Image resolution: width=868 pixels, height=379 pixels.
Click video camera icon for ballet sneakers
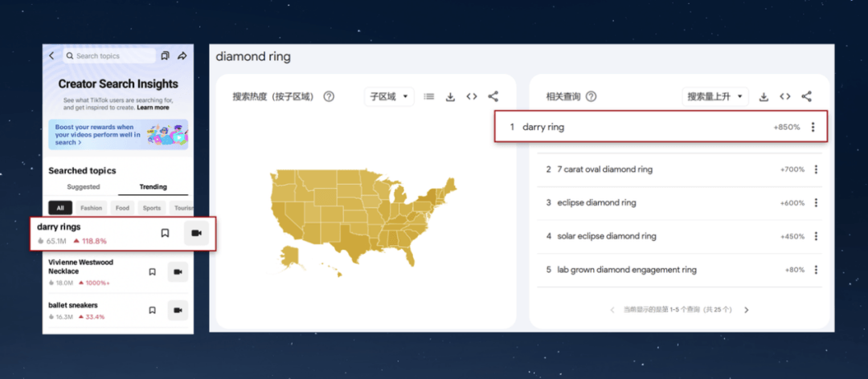tap(178, 310)
